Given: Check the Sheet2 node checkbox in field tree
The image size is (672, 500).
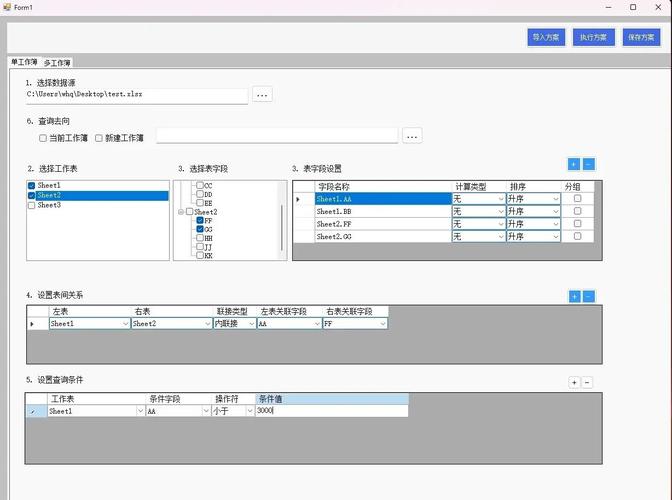Looking at the screenshot, I should coord(189,212).
